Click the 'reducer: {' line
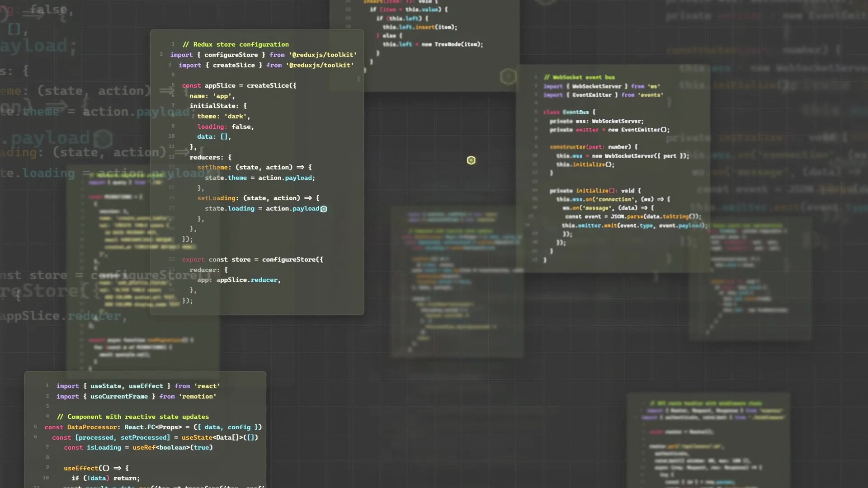 [209, 270]
